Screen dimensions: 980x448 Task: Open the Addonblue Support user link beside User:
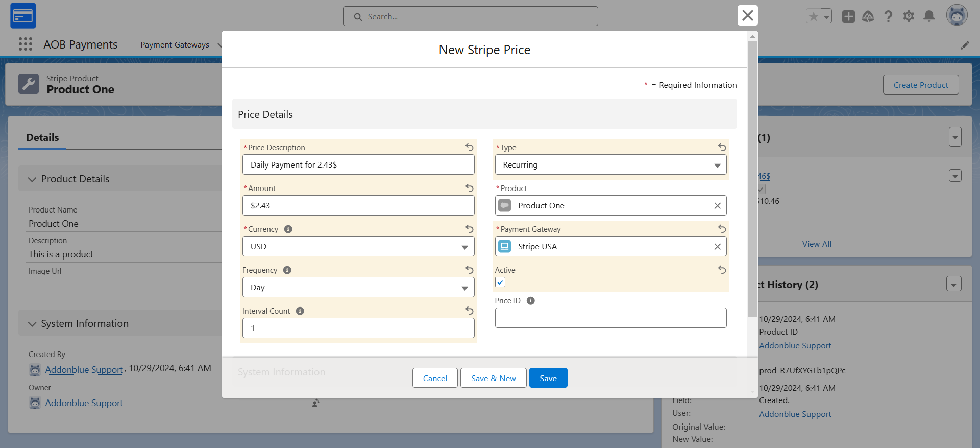pos(795,414)
